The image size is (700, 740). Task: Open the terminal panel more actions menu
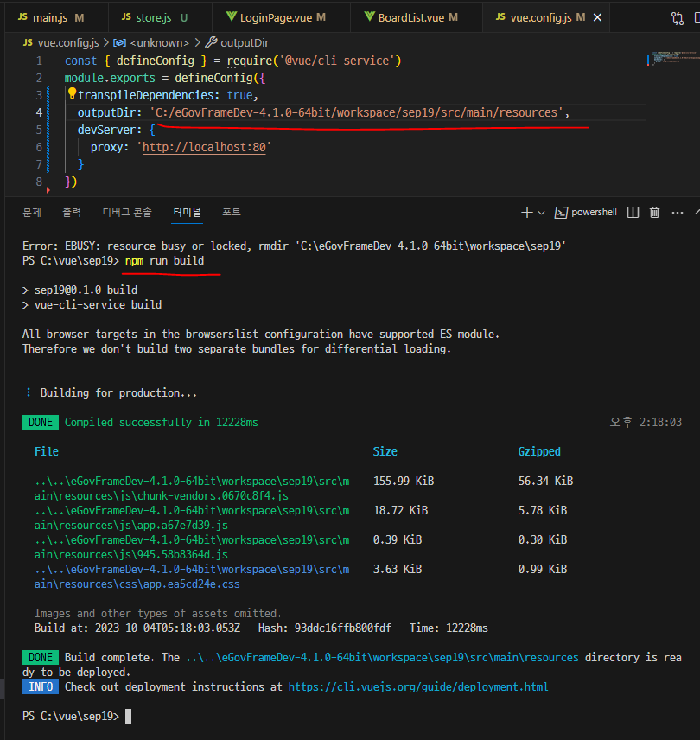point(678,213)
